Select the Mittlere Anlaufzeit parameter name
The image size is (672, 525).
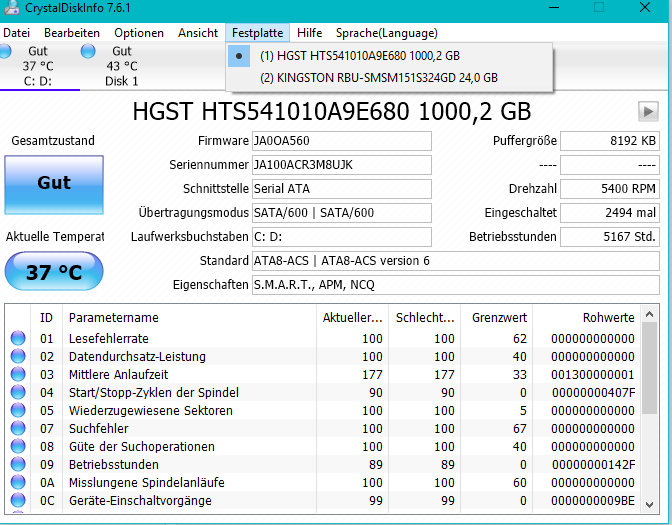119,375
